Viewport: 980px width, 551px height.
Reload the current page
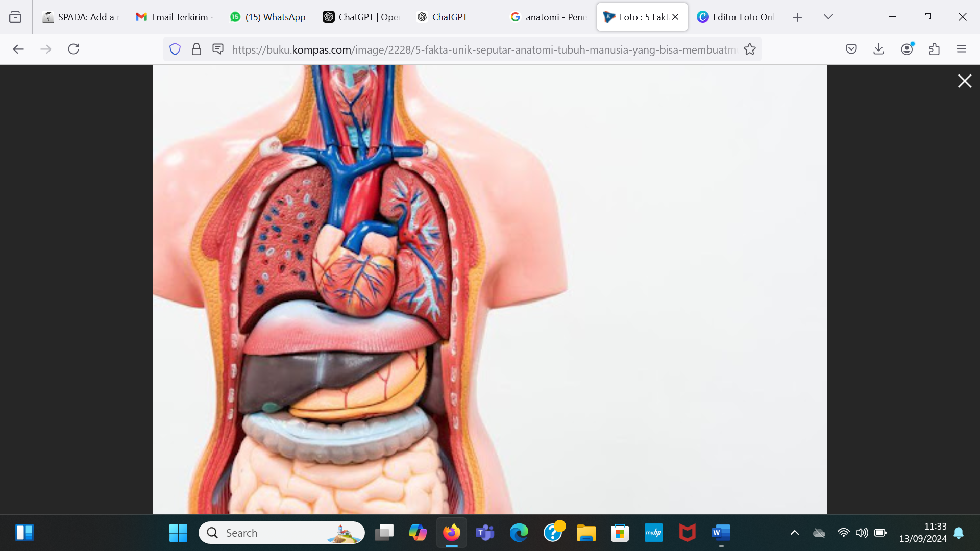point(73,49)
